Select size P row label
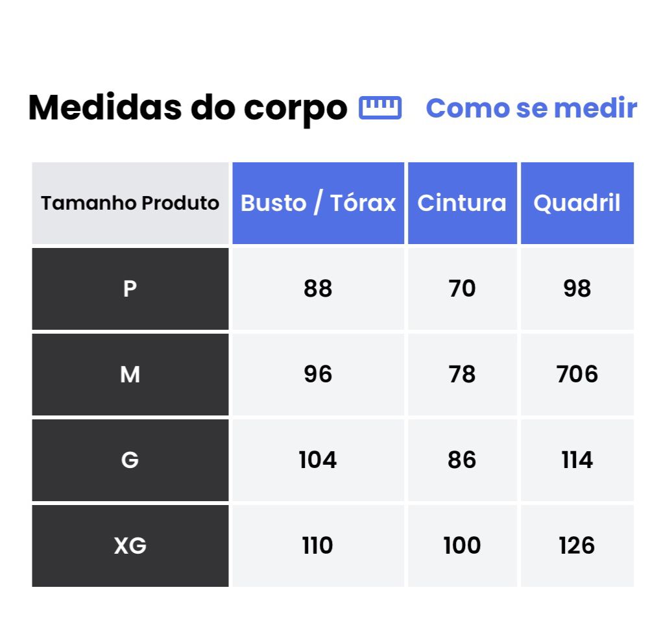The height and width of the screenshot is (618, 672). point(130,288)
